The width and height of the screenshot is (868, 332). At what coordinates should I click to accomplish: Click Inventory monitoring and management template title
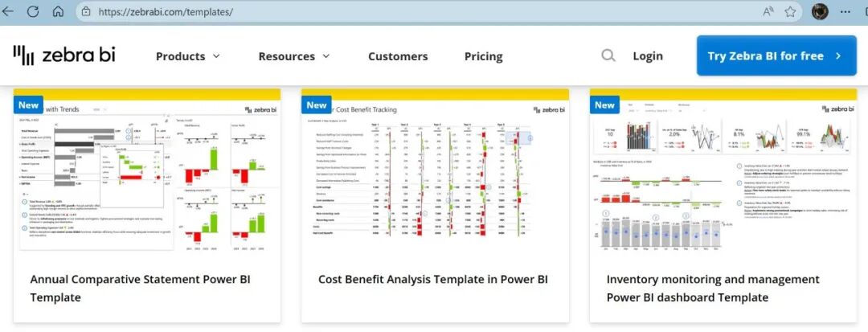coord(713,289)
